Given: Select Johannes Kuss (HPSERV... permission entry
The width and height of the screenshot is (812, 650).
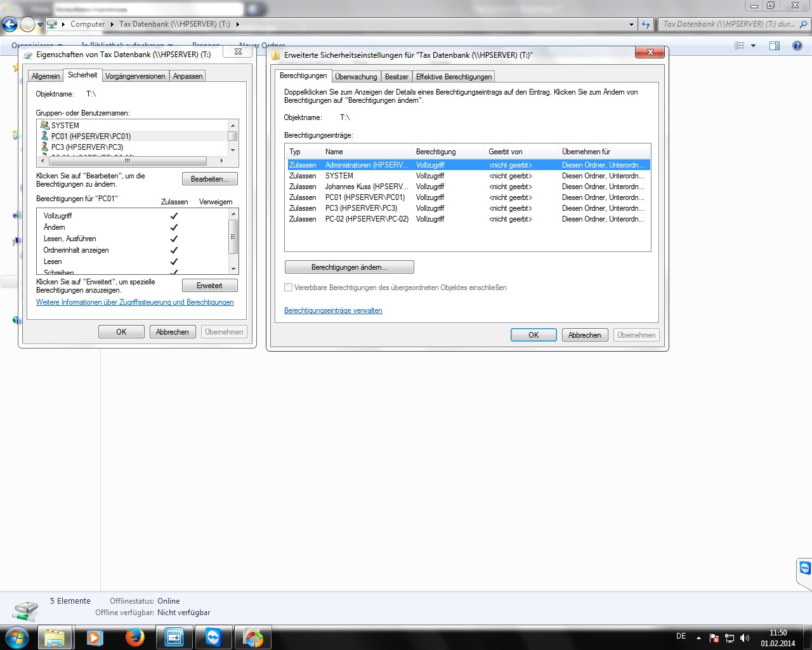Looking at the screenshot, I should tap(468, 187).
